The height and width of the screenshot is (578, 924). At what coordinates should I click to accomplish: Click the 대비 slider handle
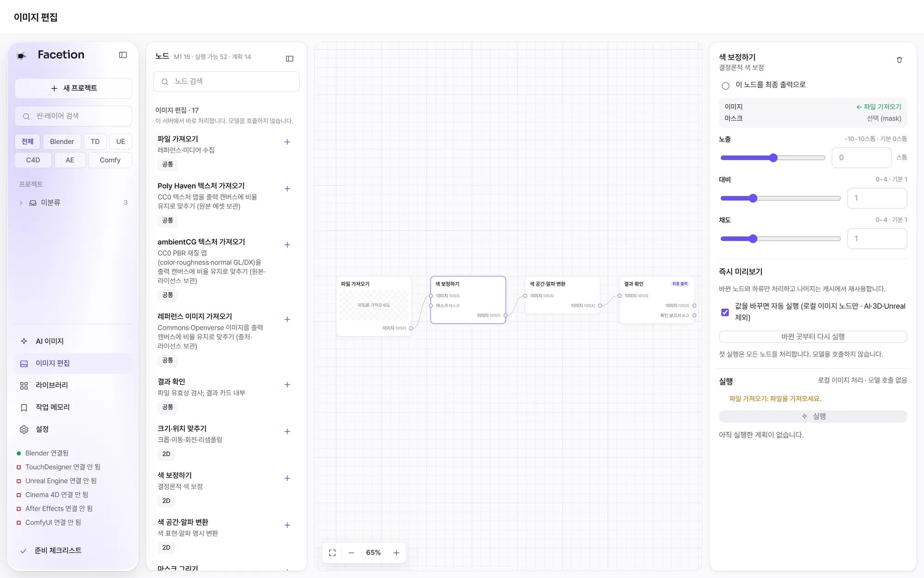[753, 198]
